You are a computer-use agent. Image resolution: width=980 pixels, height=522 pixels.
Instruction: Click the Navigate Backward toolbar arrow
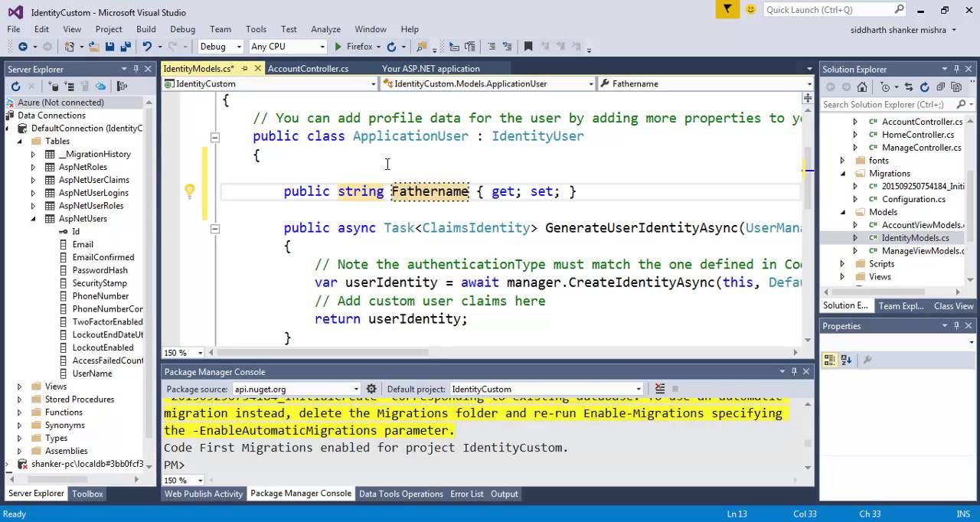22,47
